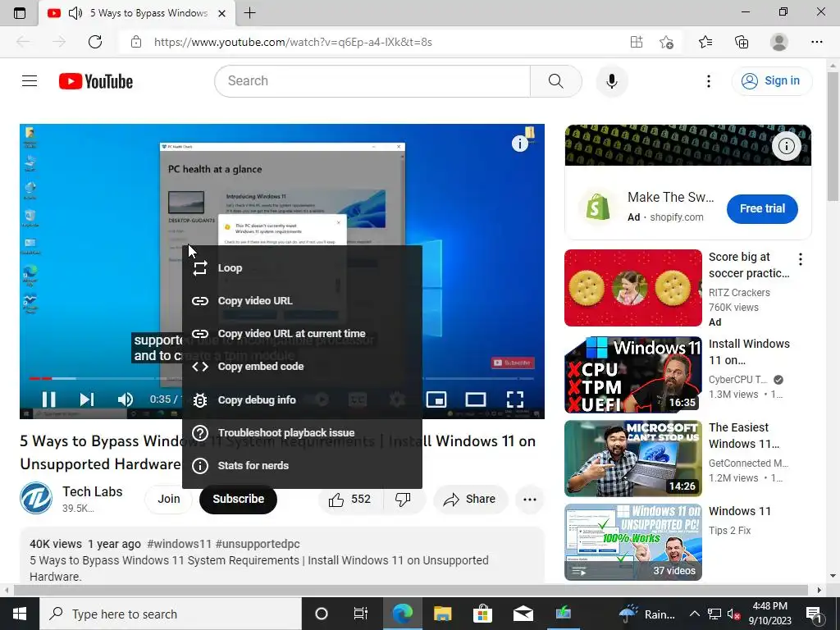Viewport: 840px width, 630px height.
Task: Open The Easiest Windows 11 video thumbnail
Action: tap(632, 459)
